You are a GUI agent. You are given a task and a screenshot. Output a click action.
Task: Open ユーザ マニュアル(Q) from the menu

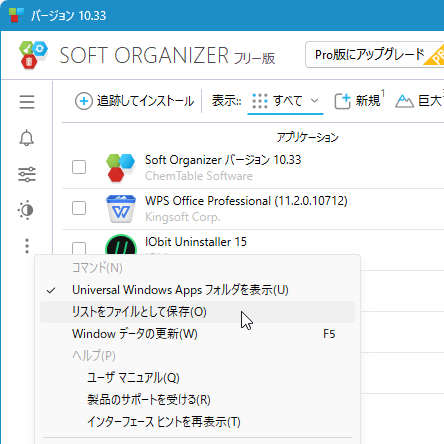(197, 378)
